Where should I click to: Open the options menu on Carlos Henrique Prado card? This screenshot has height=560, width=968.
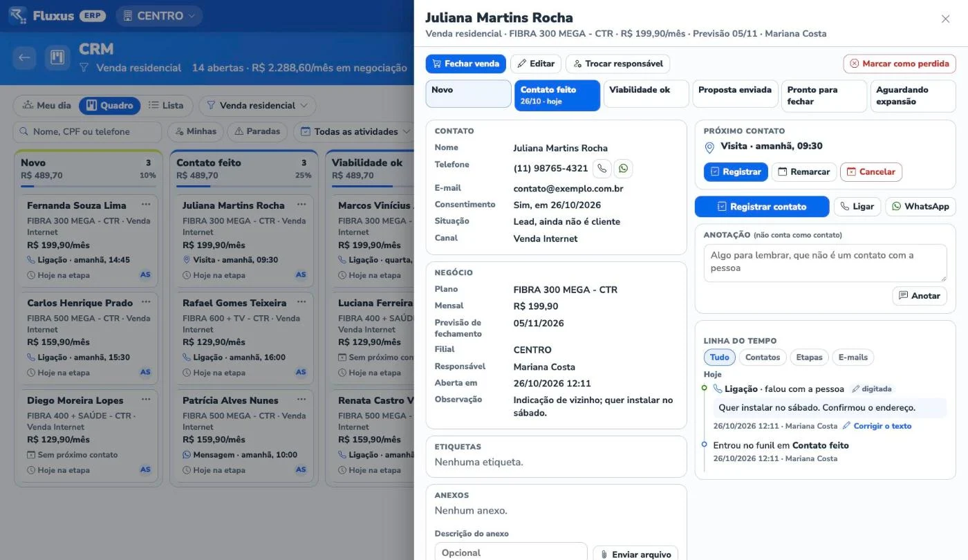[146, 302]
